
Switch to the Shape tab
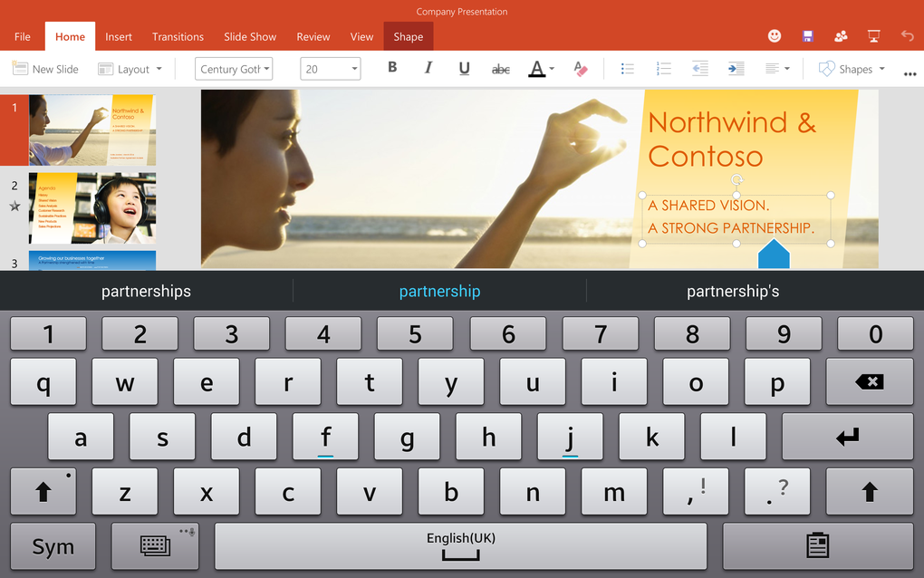(408, 36)
